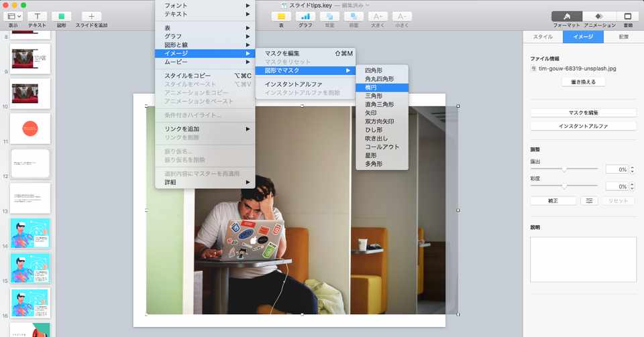The height and width of the screenshot is (337, 644).
Task: Open the Animation inspector icon
Action: pyautogui.click(x=599, y=16)
